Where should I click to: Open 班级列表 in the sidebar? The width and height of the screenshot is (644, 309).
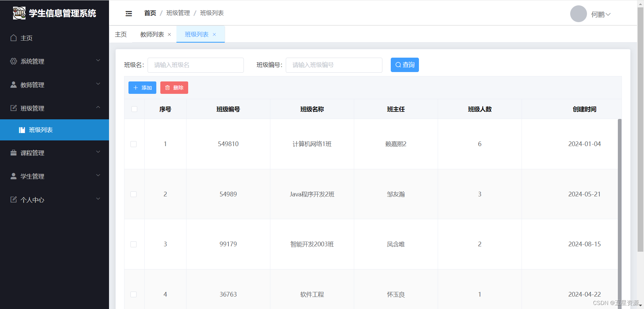pos(54,130)
